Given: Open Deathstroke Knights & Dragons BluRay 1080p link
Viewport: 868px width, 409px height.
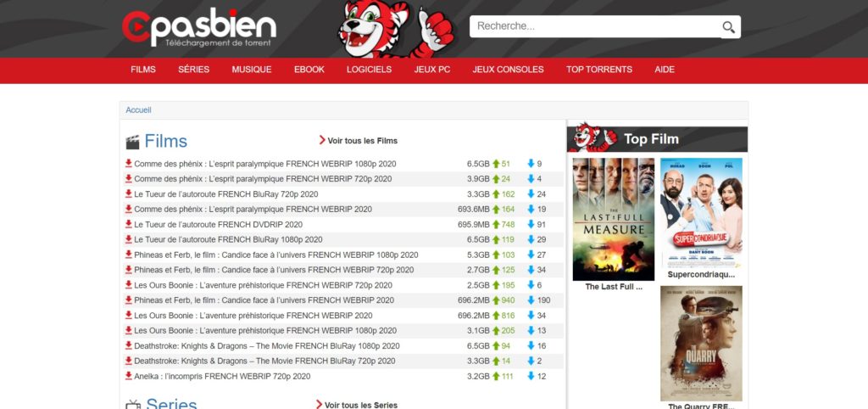Looking at the screenshot, I should tap(267, 345).
